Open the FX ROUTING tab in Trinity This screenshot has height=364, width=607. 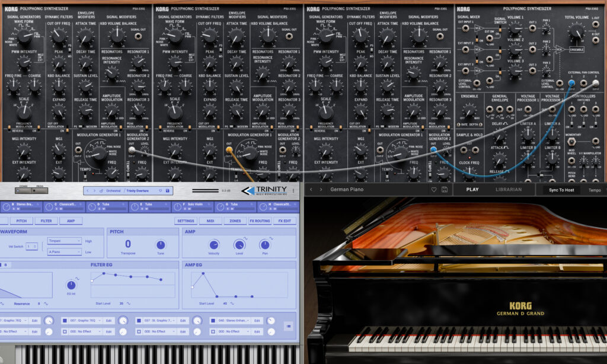(x=260, y=221)
